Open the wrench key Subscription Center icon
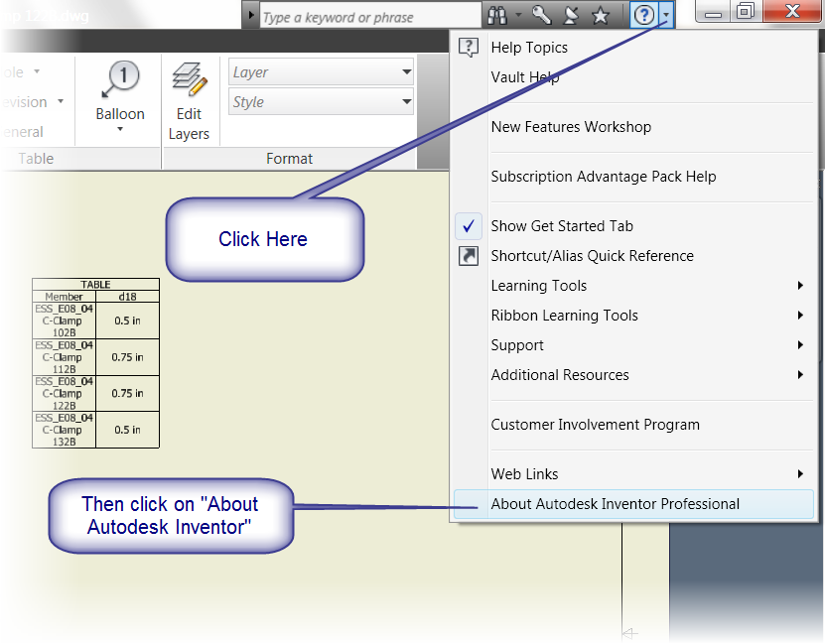825x644 pixels. pos(541,15)
